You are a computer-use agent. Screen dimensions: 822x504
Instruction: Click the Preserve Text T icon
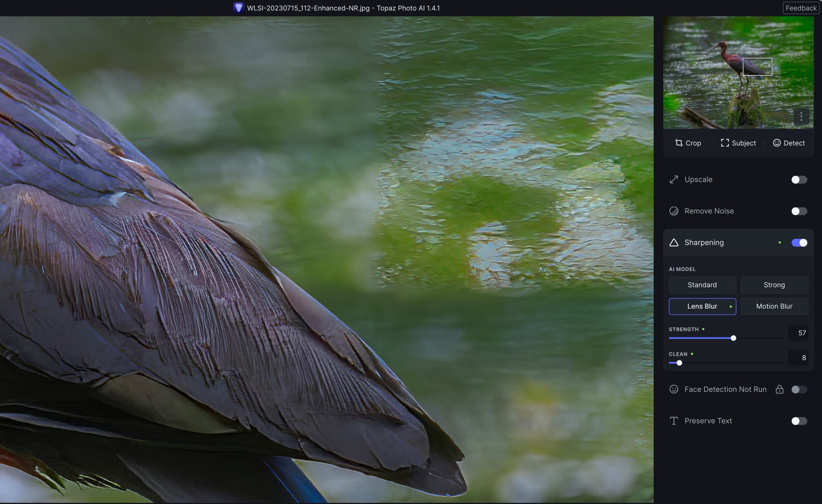click(x=674, y=421)
